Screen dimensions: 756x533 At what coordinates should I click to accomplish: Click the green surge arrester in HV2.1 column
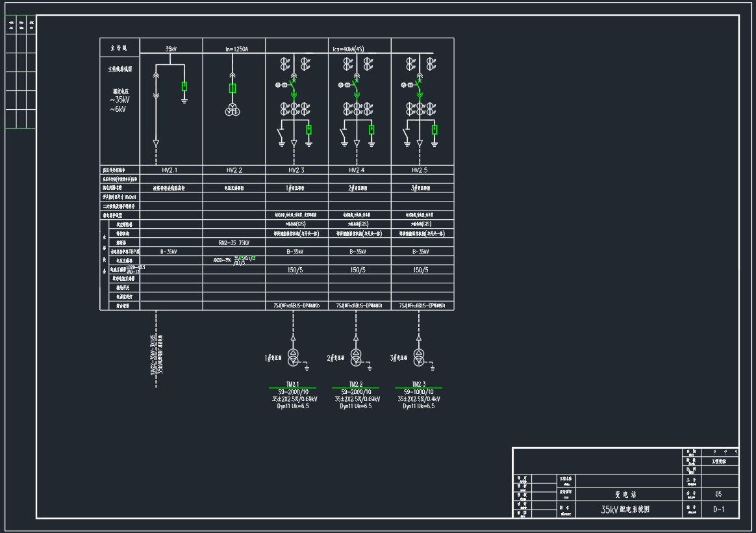point(184,86)
